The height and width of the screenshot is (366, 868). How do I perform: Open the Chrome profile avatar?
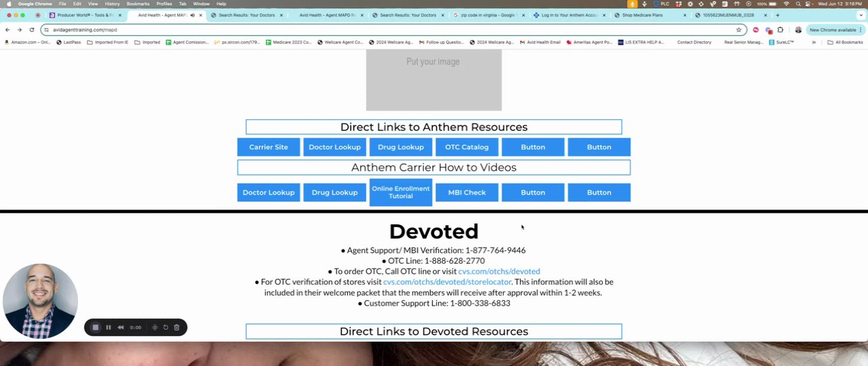pyautogui.click(x=798, y=30)
